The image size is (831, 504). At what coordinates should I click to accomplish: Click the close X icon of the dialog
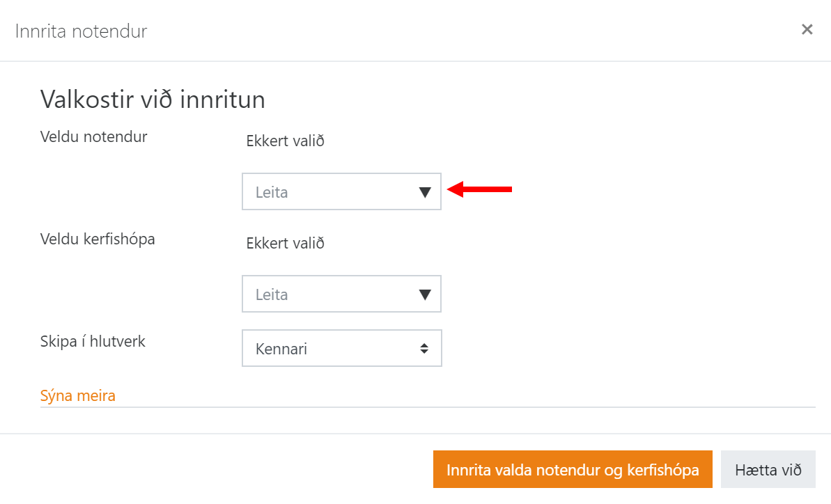[x=807, y=29]
